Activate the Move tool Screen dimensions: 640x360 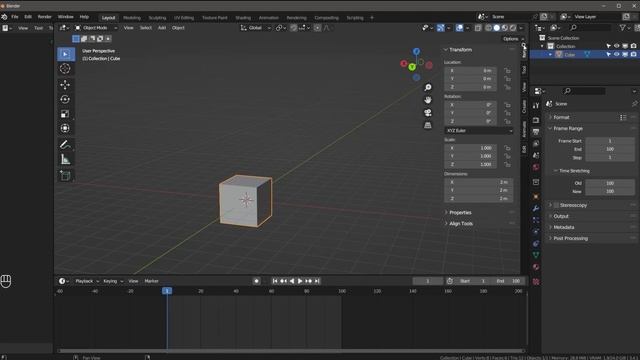[65, 84]
